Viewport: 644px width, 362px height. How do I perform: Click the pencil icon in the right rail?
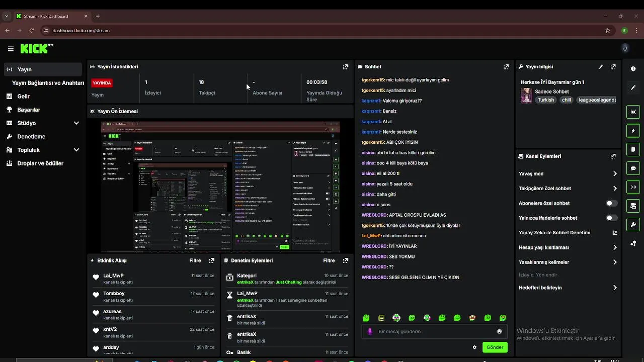pos(633,87)
